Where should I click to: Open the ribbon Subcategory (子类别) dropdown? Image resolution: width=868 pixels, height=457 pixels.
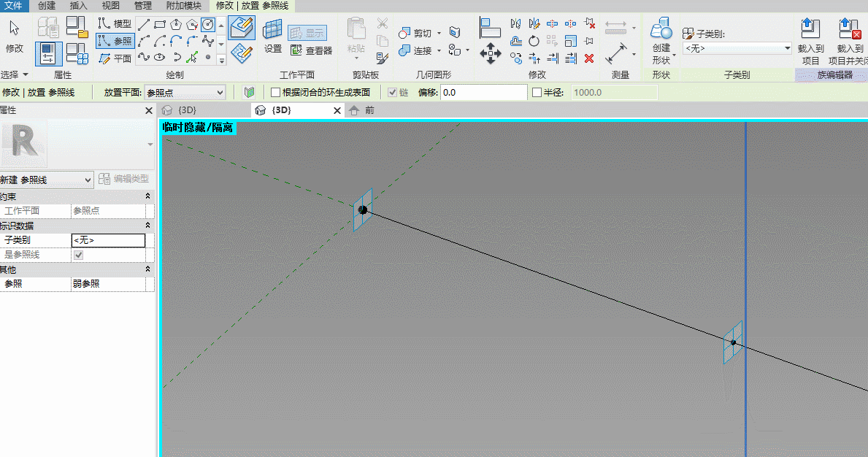[x=737, y=49]
